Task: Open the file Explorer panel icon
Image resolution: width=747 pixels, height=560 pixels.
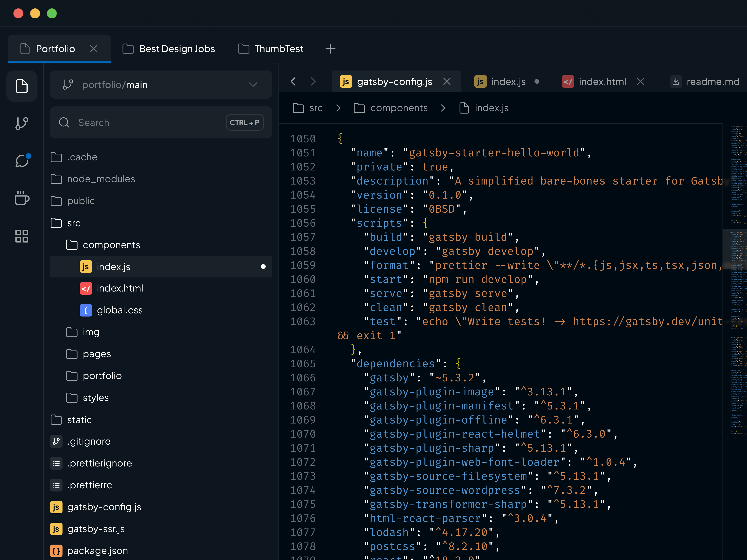Action: [x=22, y=86]
